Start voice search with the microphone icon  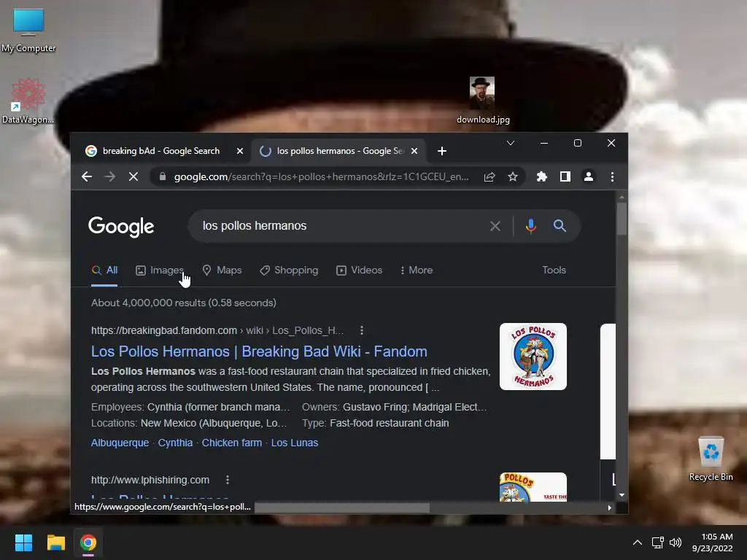point(531,226)
